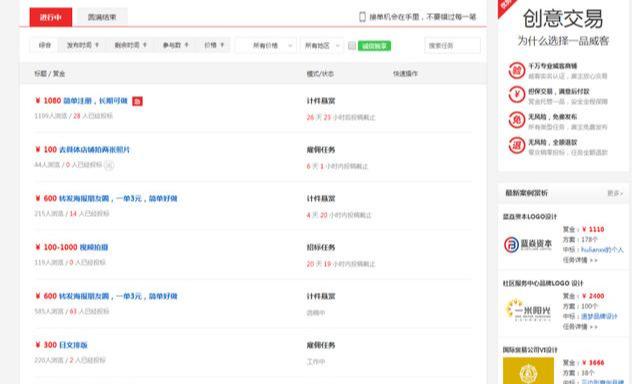Viewport: 632px width, 384px height.
Task: Switch to the second gray tab
Action: pyautogui.click(x=102, y=17)
